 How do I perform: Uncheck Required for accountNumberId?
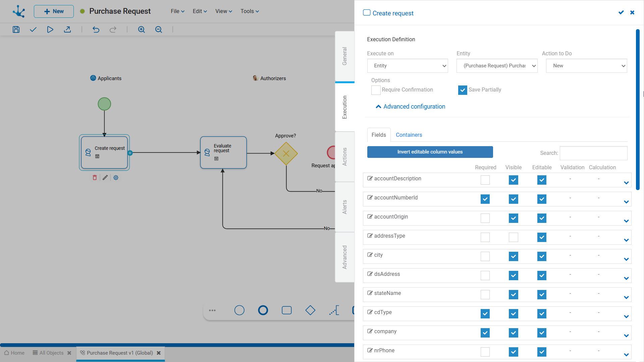pyautogui.click(x=485, y=199)
